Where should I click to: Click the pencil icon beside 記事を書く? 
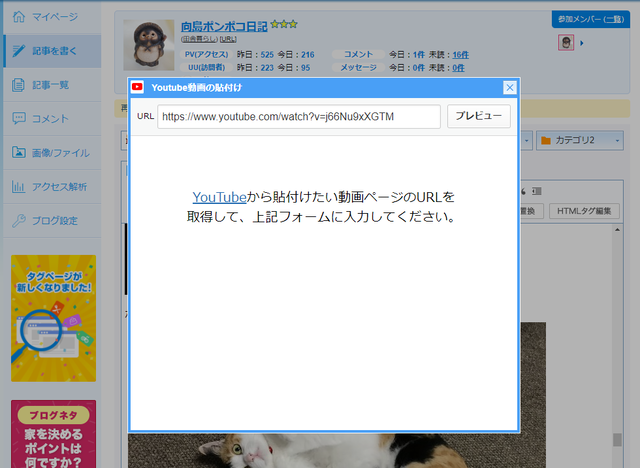tap(18, 51)
